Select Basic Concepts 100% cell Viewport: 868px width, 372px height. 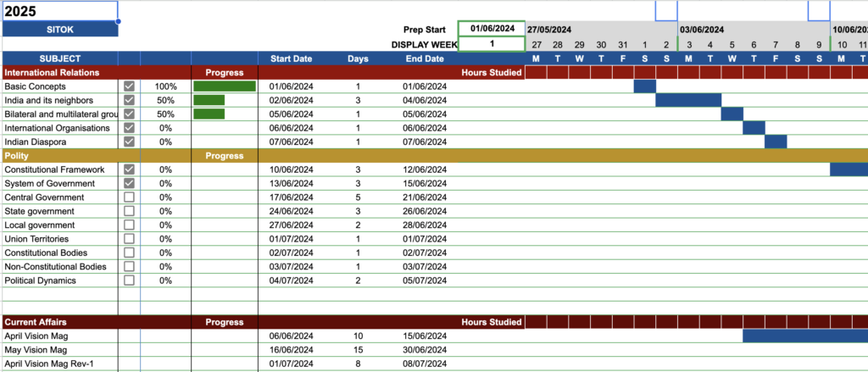click(165, 86)
